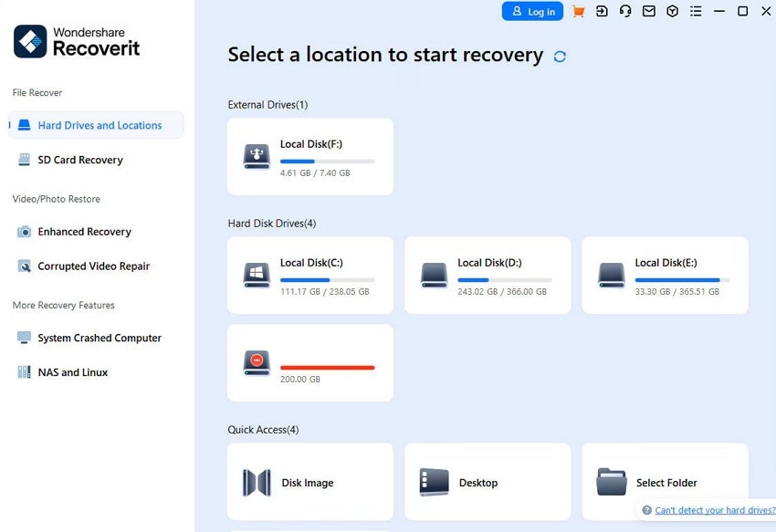Viewport: 776px width, 532px height.
Task: Click the NAS server icon in sidebar
Action: (24, 371)
